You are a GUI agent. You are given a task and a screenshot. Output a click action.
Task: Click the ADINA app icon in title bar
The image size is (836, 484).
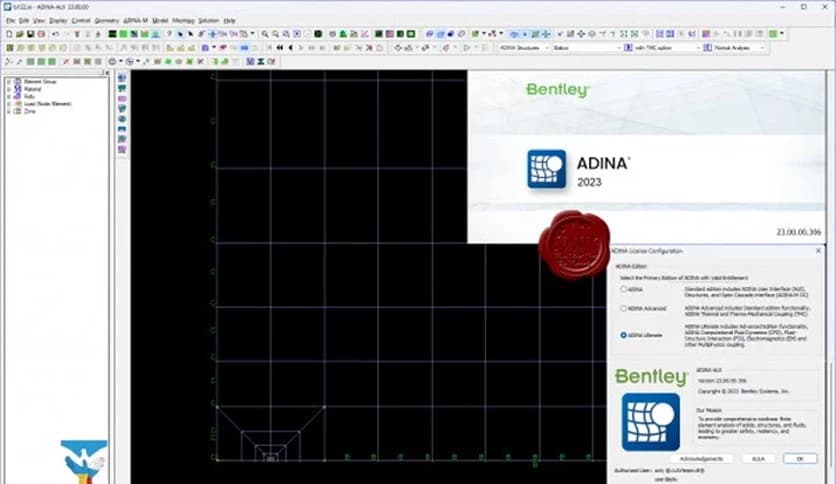[x=7, y=7]
